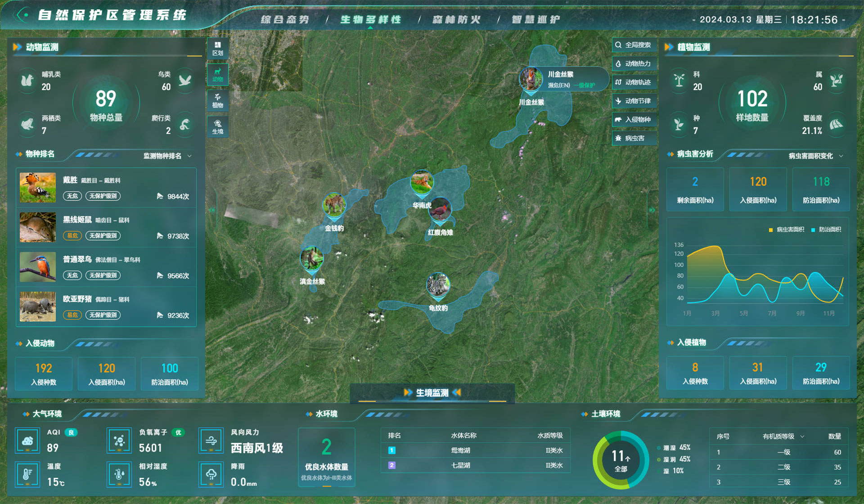Click the 生境监测 panel button
This screenshot has height=504, width=864.
point(432,393)
